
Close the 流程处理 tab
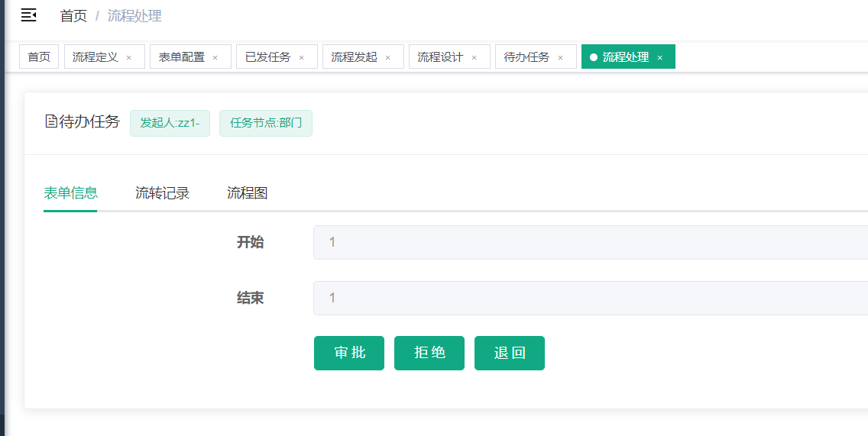click(x=660, y=57)
